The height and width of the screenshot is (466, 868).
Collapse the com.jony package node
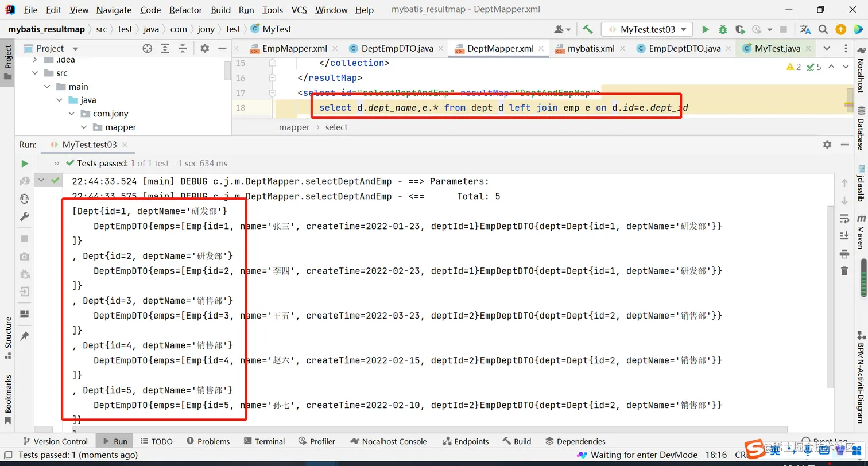coord(72,114)
